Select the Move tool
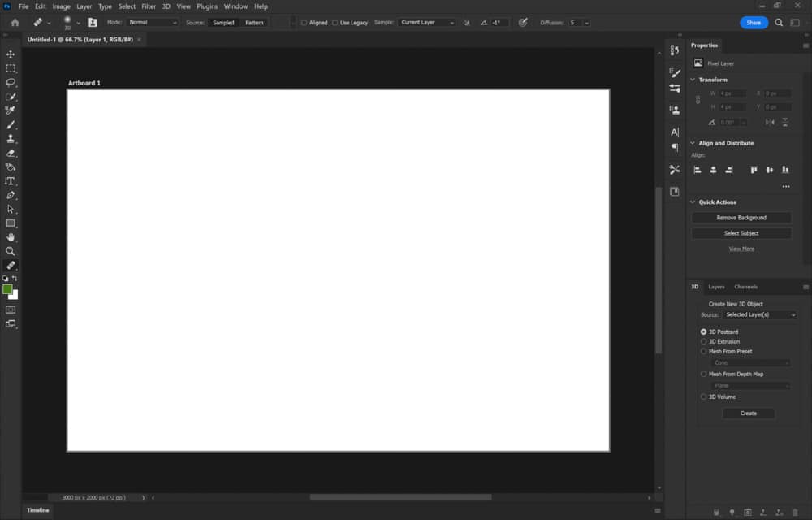Screen dimensions: 812x520 (11, 54)
